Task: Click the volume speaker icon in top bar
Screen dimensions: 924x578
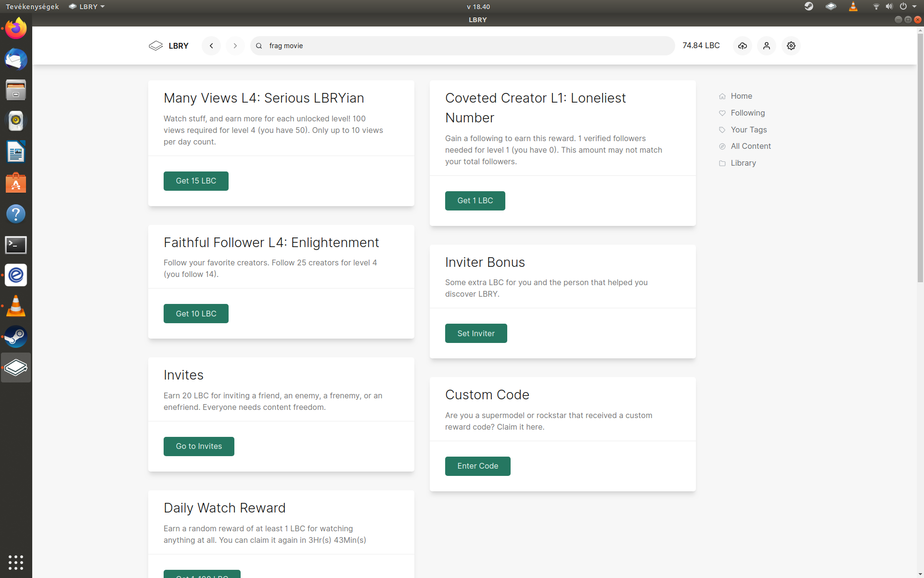Action: click(x=889, y=6)
